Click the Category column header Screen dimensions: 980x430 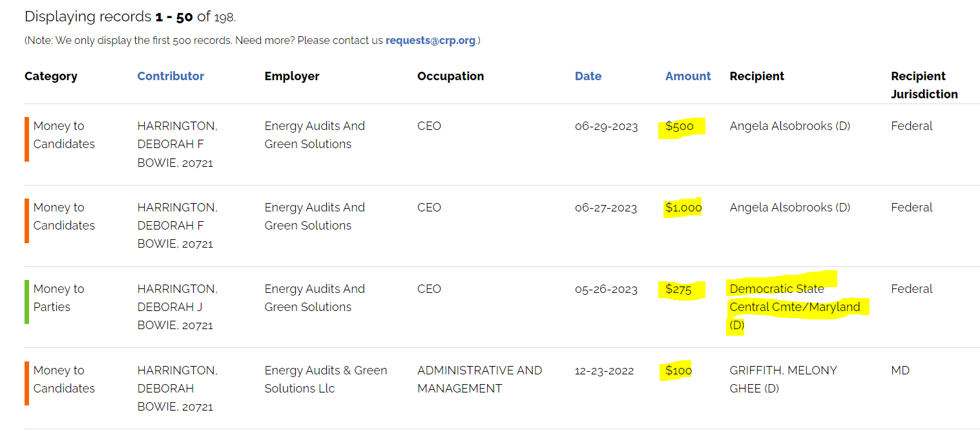pos(51,76)
